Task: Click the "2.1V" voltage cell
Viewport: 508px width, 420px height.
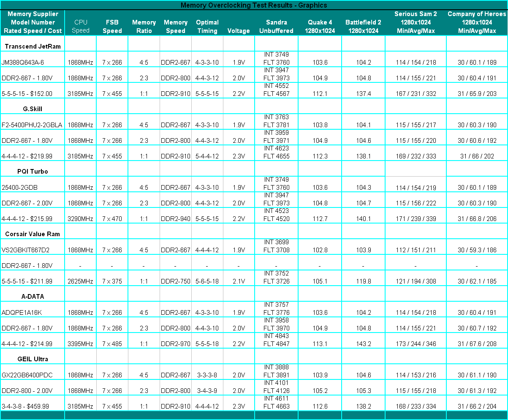Action: pyautogui.click(x=239, y=281)
